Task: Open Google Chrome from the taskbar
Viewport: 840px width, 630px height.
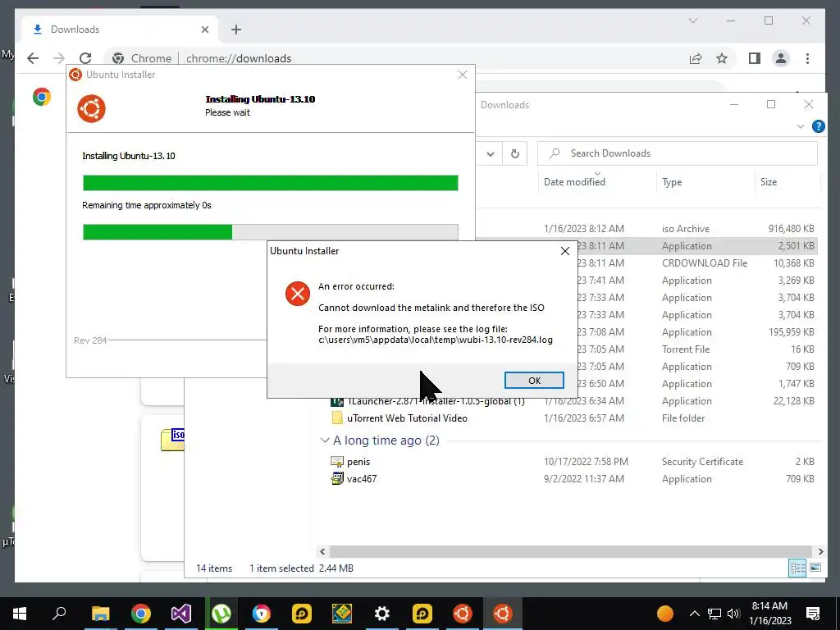Action: pos(140,614)
